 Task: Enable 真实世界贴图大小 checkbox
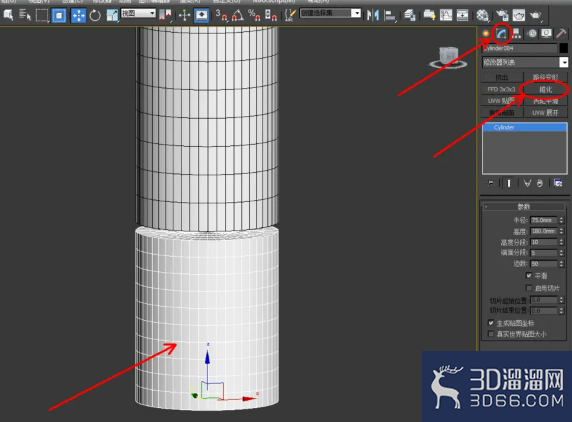tap(491, 334)
